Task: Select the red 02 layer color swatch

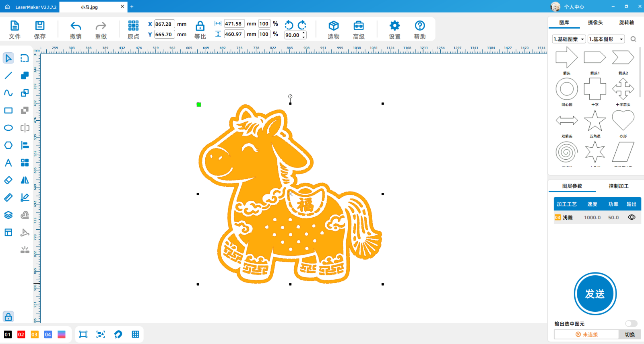Action: (21, 334)
